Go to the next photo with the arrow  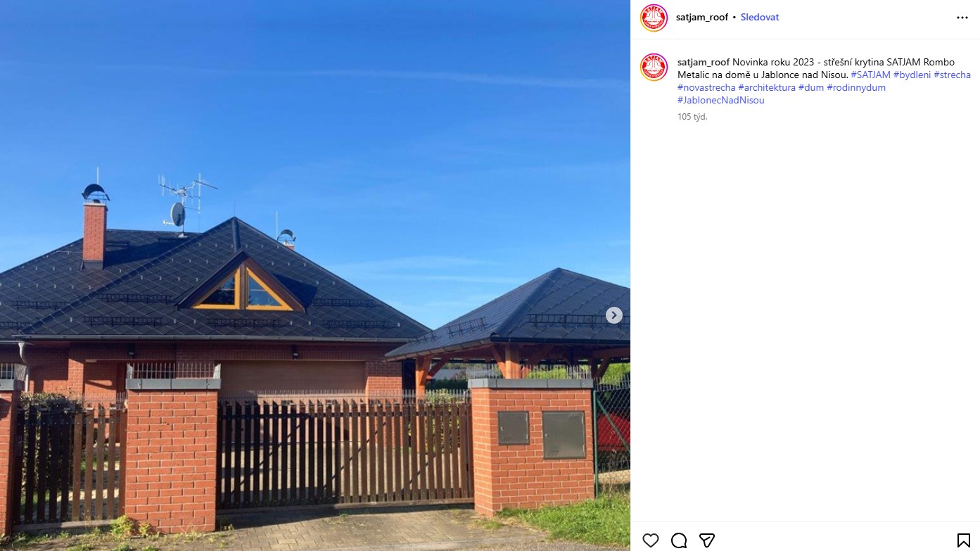click(x=614, y=315)
